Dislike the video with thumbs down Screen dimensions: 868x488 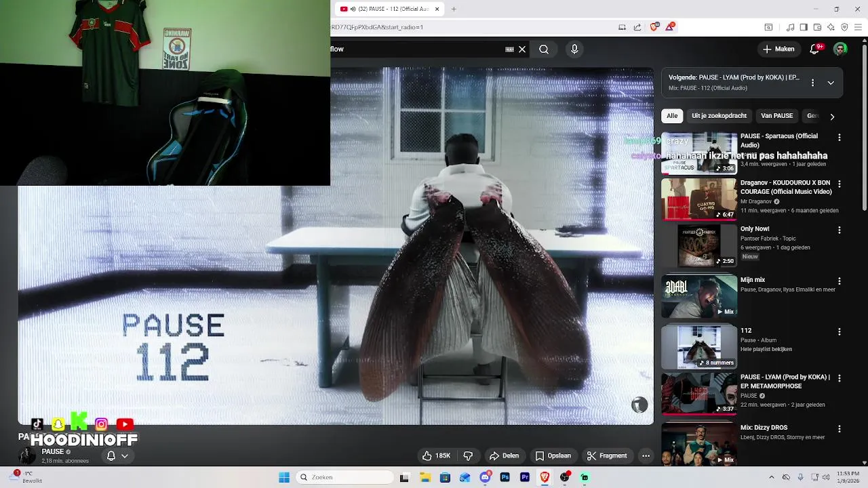coord(468,455)
